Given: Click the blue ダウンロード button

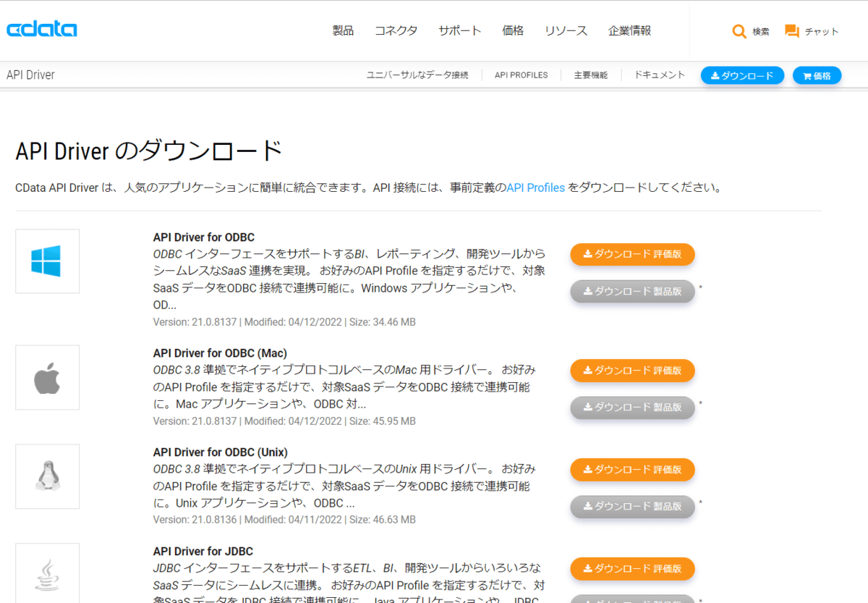Looking at the screenshot, I should tap(742, 75).
